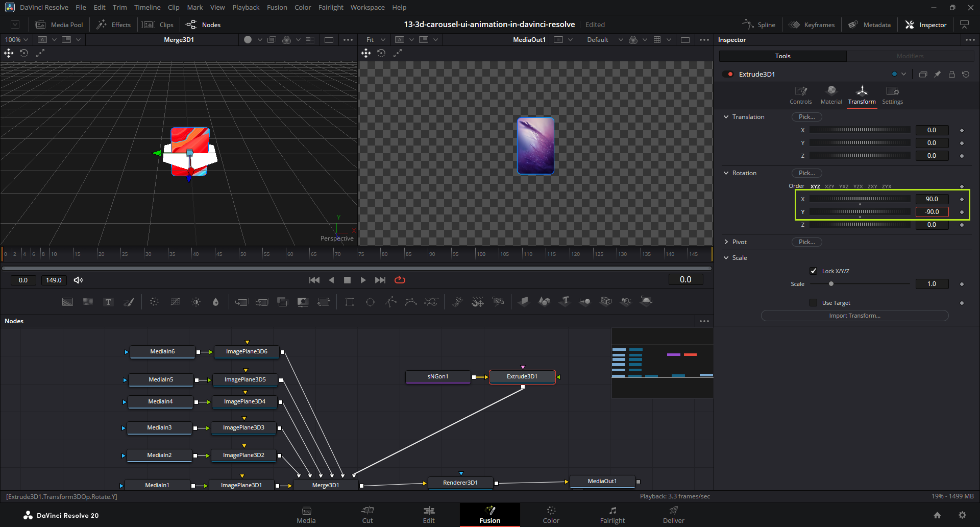
Task: Enable the Use Target checkbox
Action: pyautogui.click(x=814, y=303)
